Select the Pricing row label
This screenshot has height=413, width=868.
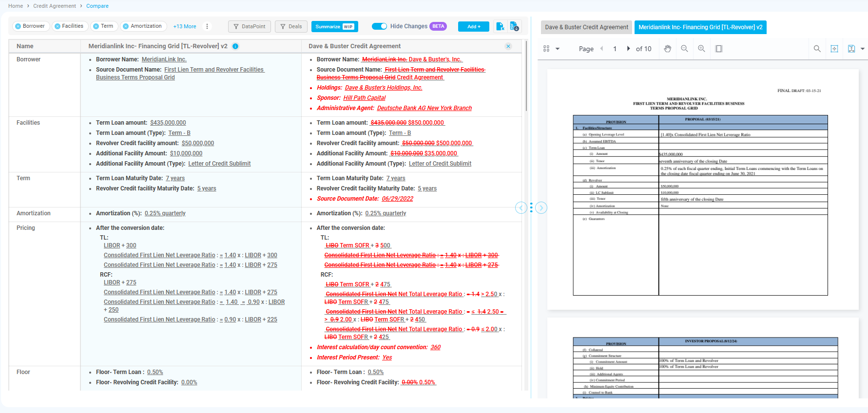(26, 228)
